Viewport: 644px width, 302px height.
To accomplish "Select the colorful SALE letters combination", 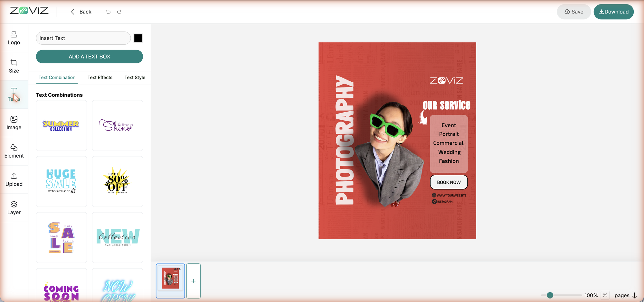I will point(62,237).
